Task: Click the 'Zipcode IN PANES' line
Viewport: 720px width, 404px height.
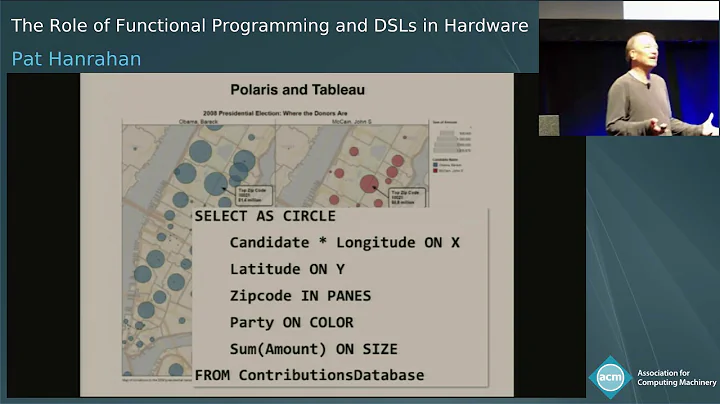Action: pos(300,296)
